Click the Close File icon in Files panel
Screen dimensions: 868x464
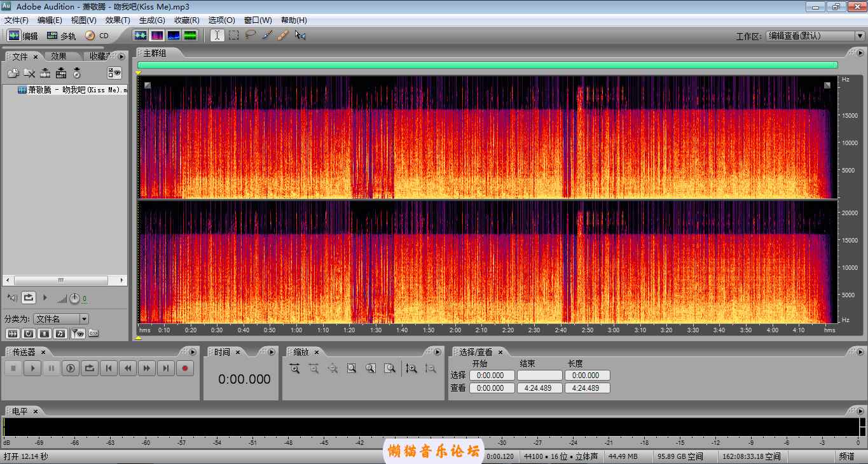[x=29, y=73]
